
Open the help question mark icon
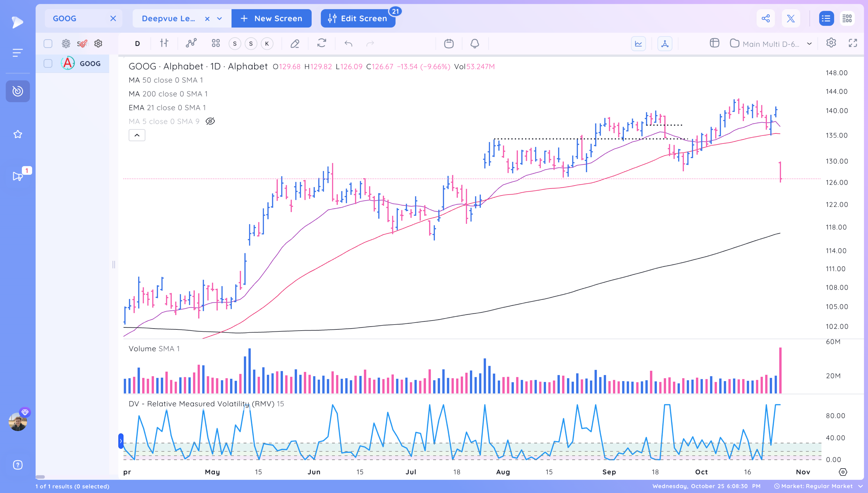(18, 465)
